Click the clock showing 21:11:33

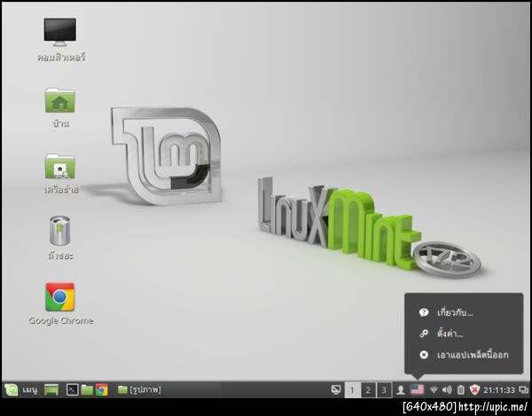[x=498, y=390]
